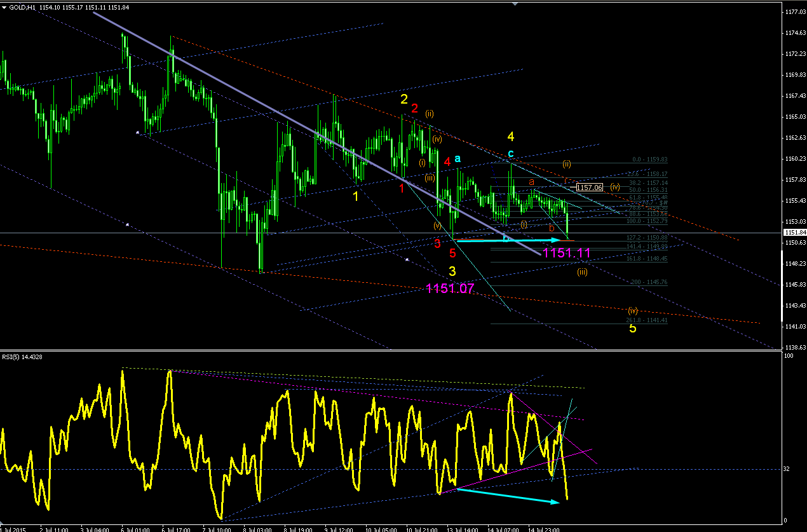Click 1138.63 on the price scale
The width and height of the screenshot is (807, 532).
click(x=794, y=348)
